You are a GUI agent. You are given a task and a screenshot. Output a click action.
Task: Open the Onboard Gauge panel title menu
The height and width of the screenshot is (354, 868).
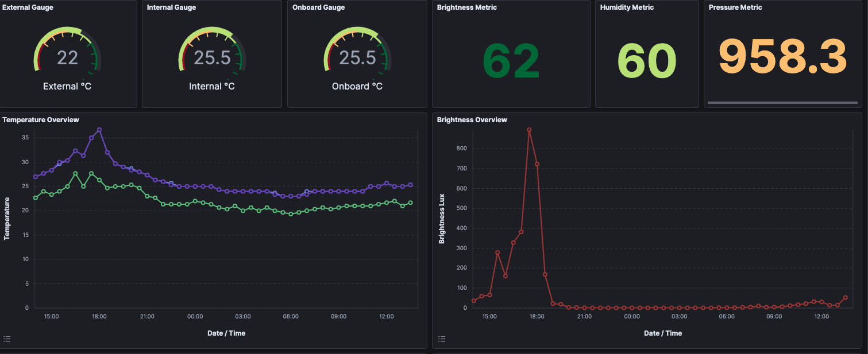click(318, 7)
